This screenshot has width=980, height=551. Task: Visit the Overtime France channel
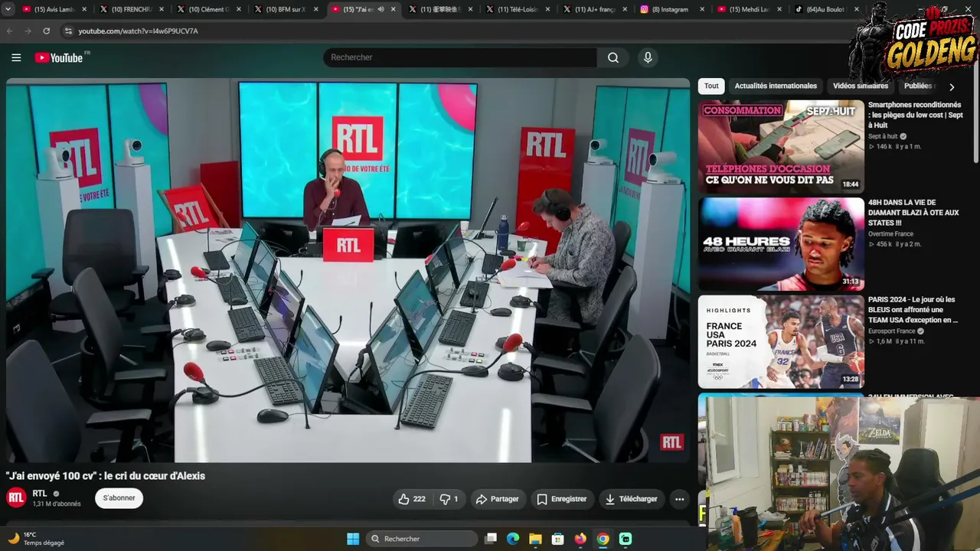(x=890, y=234)
